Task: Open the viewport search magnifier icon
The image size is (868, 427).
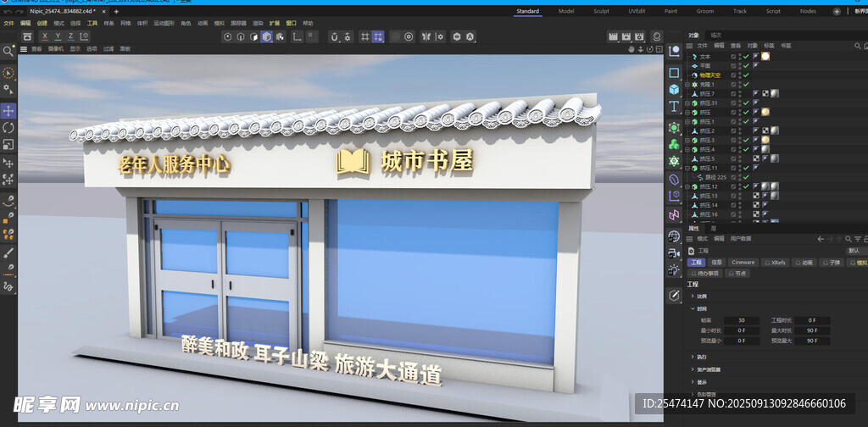Action: coord(8,52)
